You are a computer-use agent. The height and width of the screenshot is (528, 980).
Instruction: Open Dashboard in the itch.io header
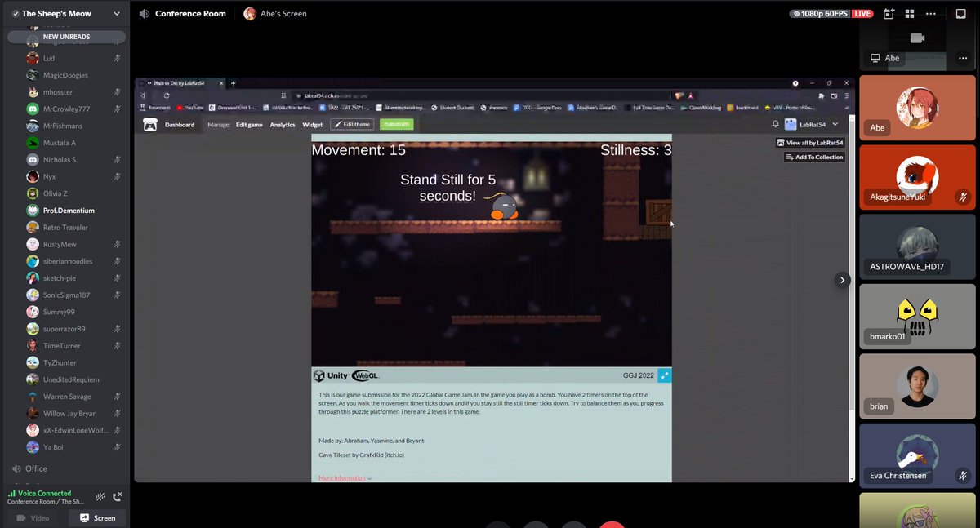(x=180, y=125)
